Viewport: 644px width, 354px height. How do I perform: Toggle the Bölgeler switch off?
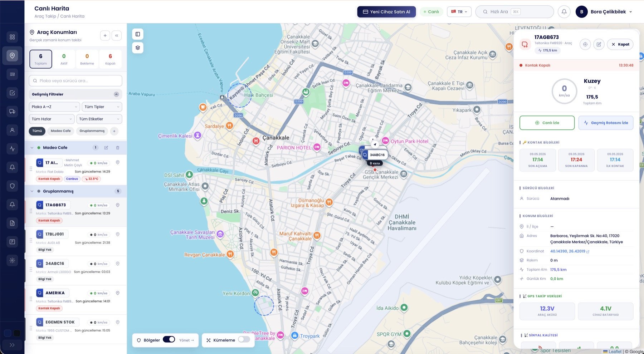169,340
